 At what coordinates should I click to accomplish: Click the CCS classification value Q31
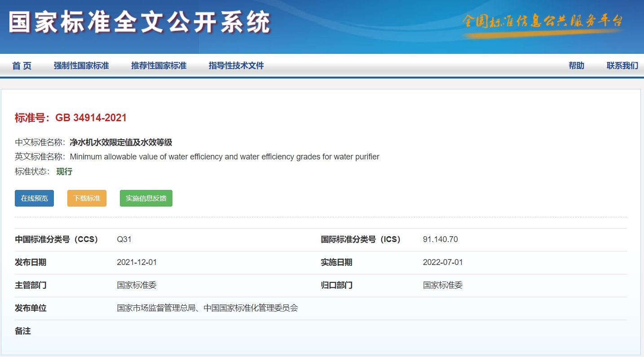point(124,239)
